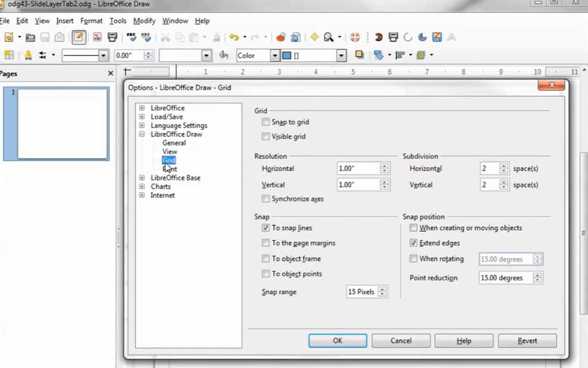
Task: Run Spelling check icon
Action: click(x=131, y=37)
